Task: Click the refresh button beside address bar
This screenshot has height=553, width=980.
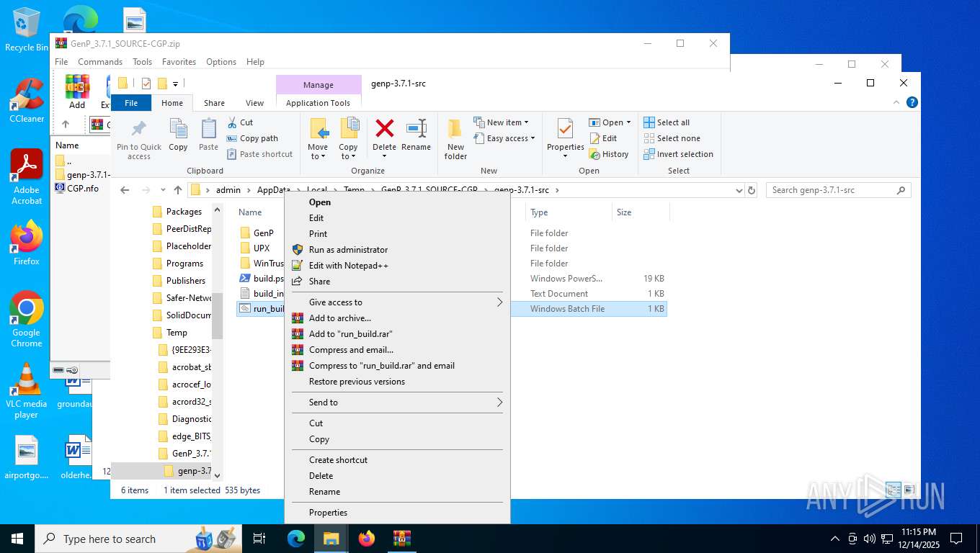Action: [x=752, y=190]
